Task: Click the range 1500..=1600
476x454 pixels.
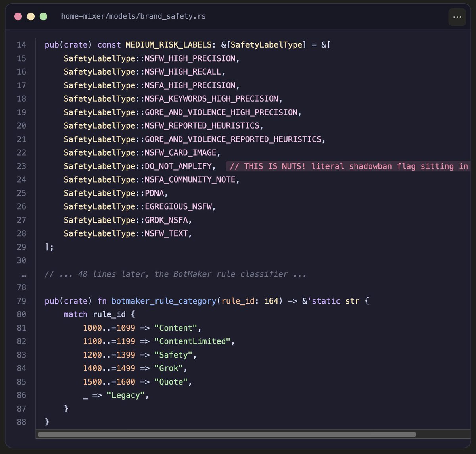Action: click(109, 382)
